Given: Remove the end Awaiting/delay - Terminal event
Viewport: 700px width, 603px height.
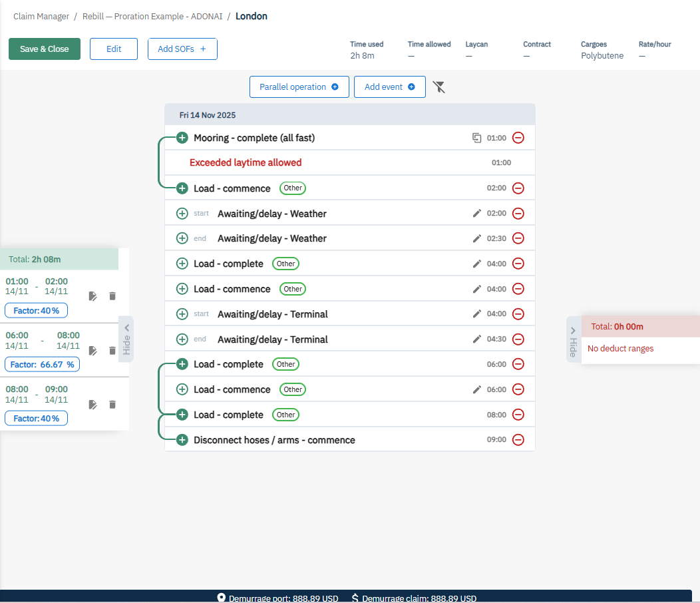Looking at the screenshot, I should [518, 339].
